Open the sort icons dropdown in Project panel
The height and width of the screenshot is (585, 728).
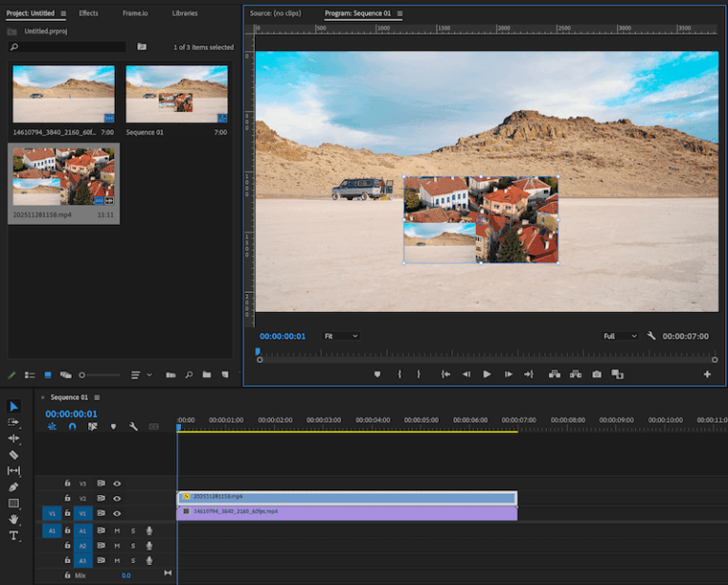(x=140, y=375)
